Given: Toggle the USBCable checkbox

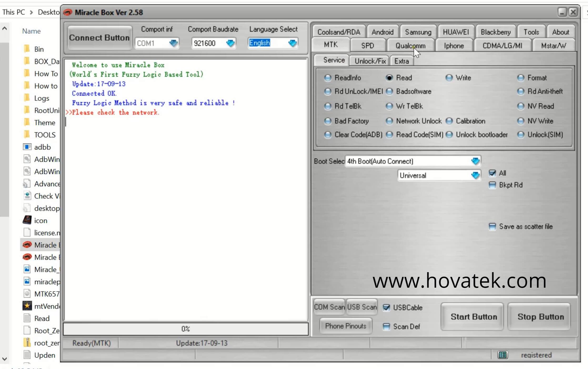Looking at the screenshot, I should click(386, 307).
